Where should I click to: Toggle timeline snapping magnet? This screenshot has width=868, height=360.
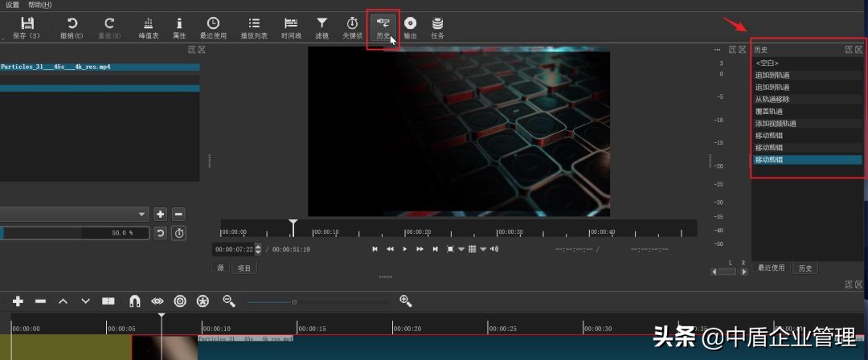pyautogui.click(x=135, y=301)
